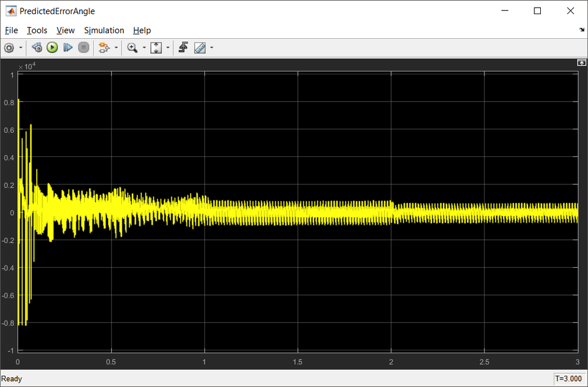Click the x-axis tick label 1.5
The image size is (588, 387).
coord(298,362)
